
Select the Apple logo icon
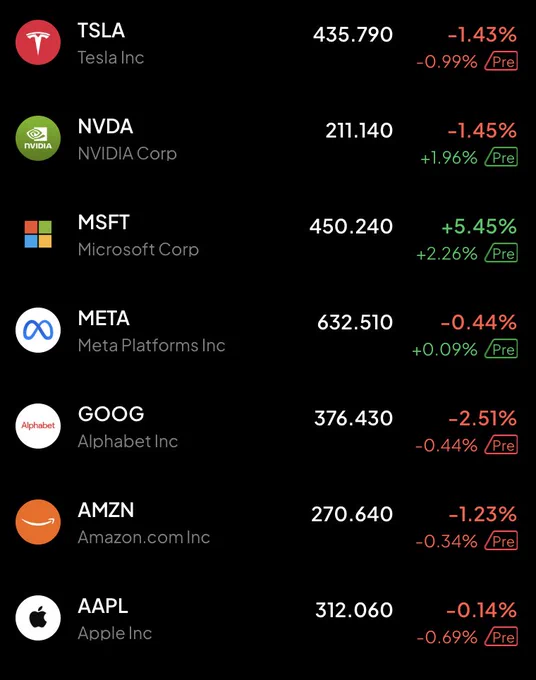coord(38,618)
